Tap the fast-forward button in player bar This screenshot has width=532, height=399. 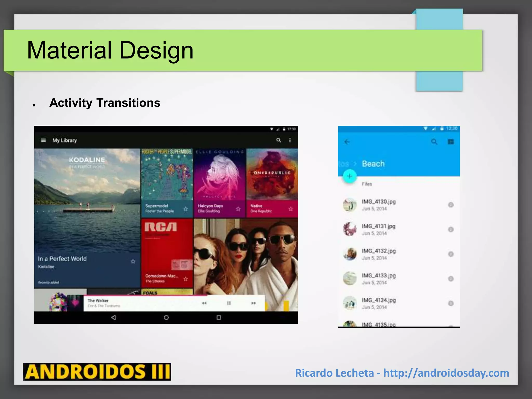254,303
